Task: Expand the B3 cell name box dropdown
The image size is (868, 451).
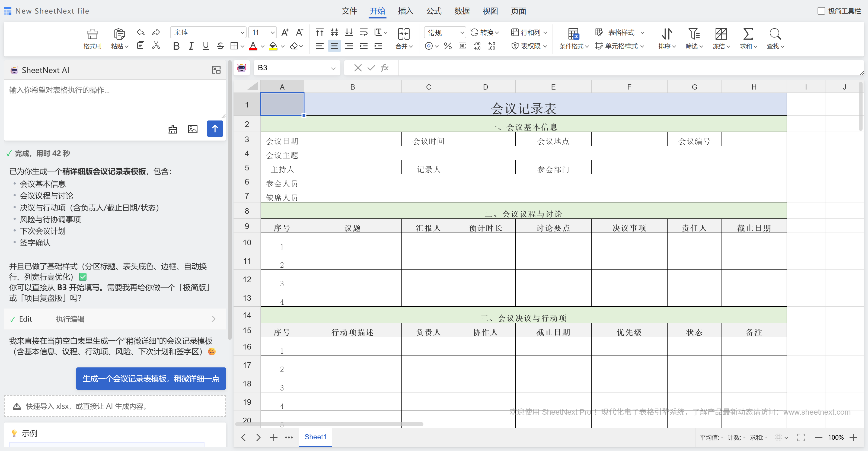Action: click(333, 68)
